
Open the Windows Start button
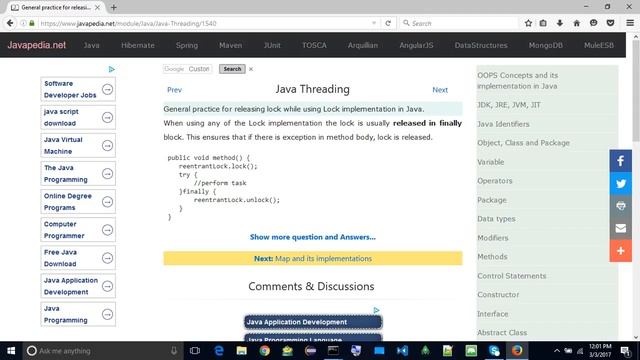[x=11, y=351]
